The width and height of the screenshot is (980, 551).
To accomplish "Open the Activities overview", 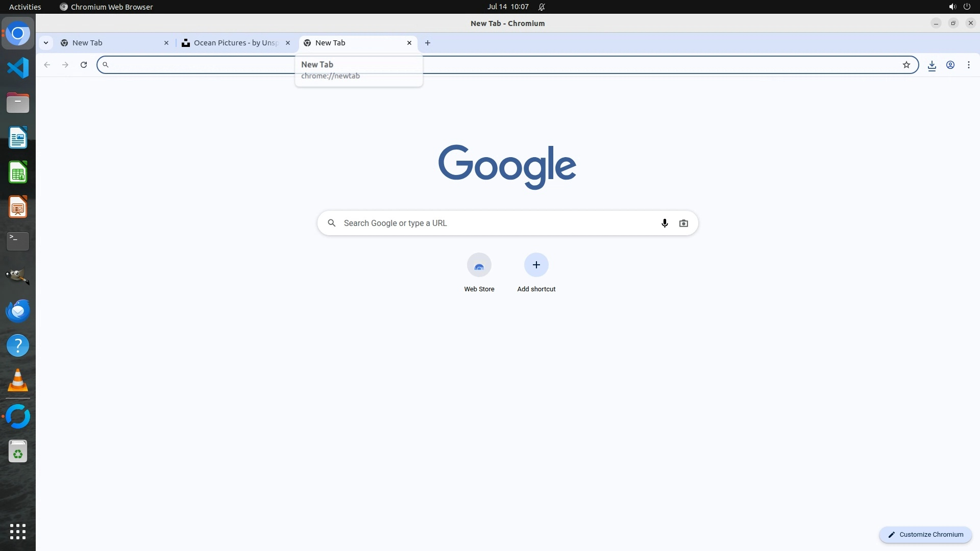I will tap(25, 7).
